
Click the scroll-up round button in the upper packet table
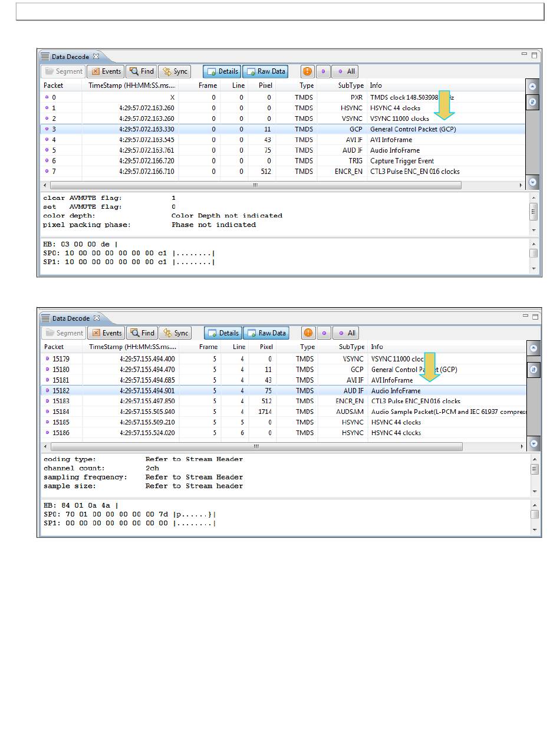533,86
